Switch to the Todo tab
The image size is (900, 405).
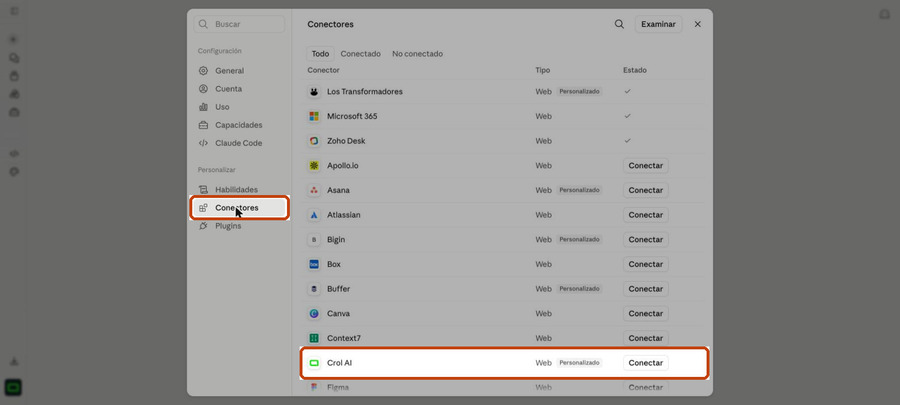click(320, 54)
